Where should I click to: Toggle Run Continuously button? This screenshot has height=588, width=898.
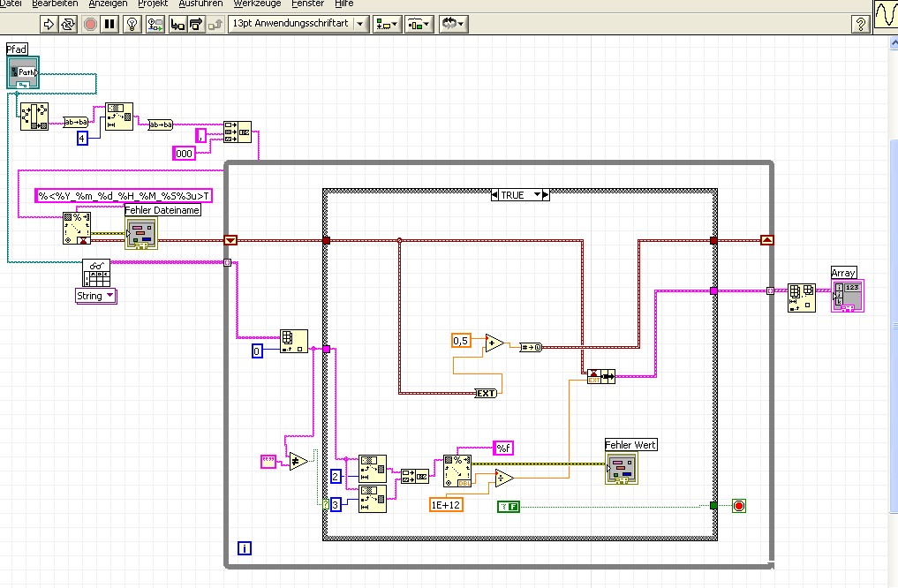pos(68,24)
